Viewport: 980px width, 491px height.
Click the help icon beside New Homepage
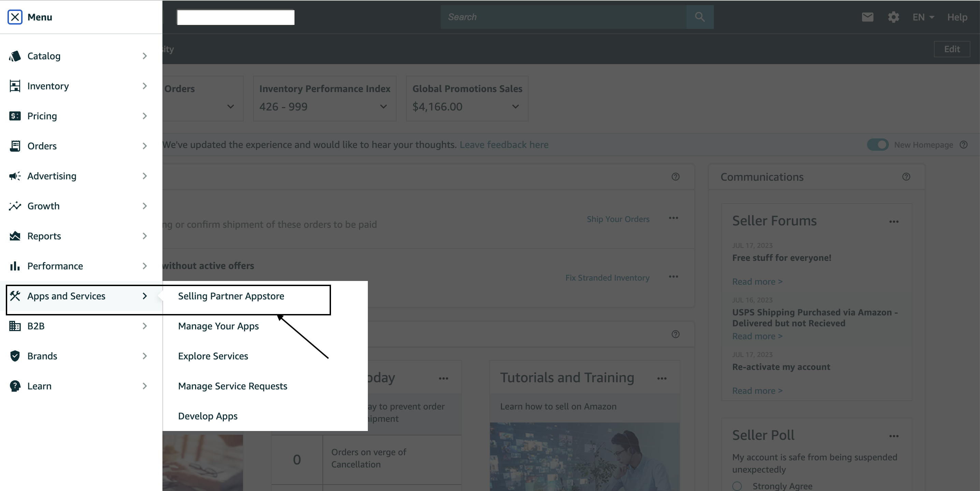(x=964, y=145)
